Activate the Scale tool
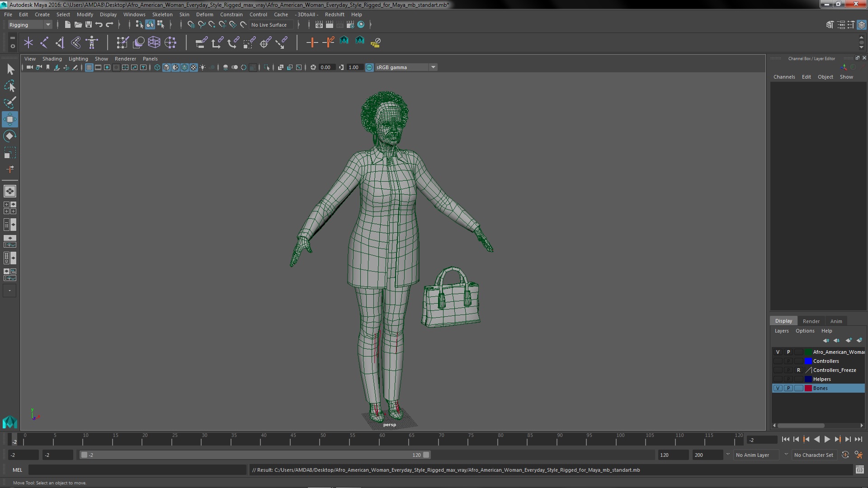 (x=10, y=153)
